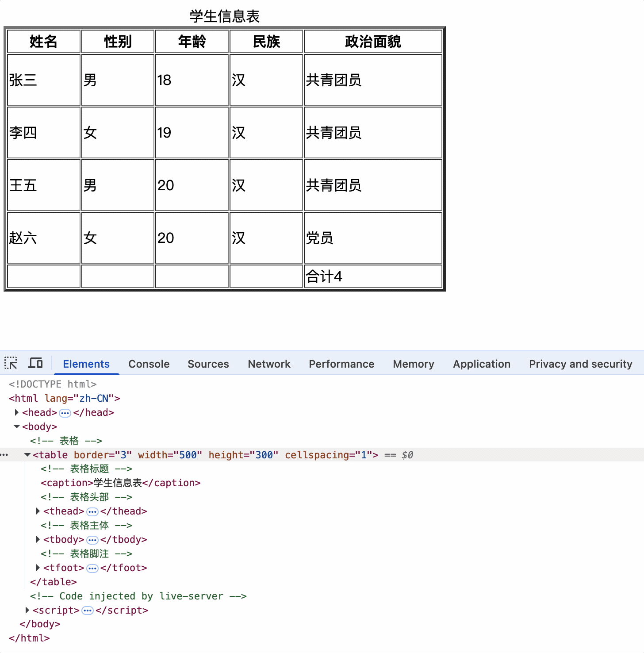
Task: Select the html lang="zh-CN" opening tag
Action: point(65,398)
